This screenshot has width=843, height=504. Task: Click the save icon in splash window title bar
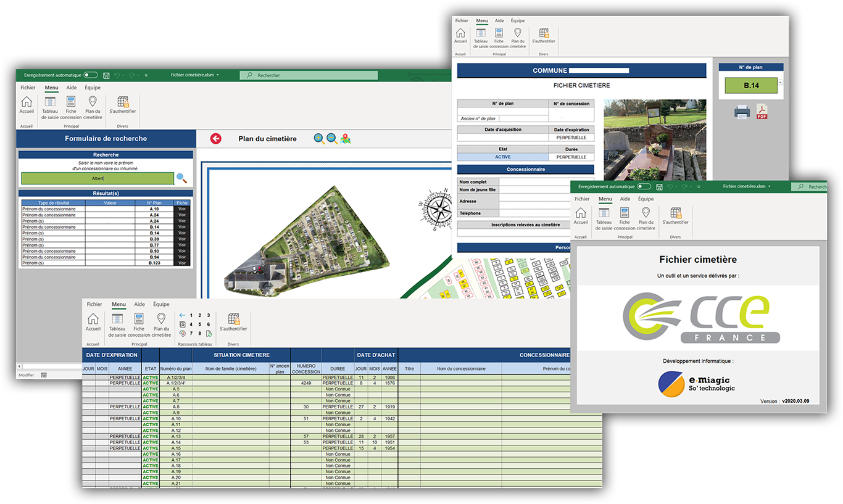[659, 186]
